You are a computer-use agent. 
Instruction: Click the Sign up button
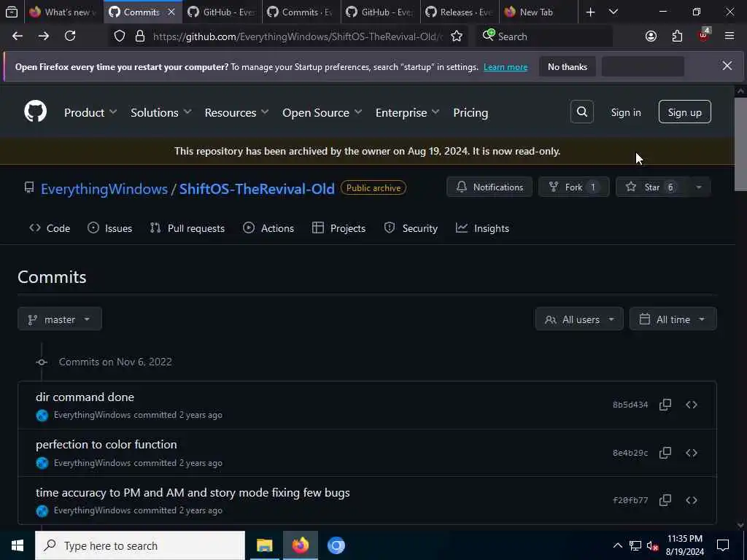[x=684, y=112]
